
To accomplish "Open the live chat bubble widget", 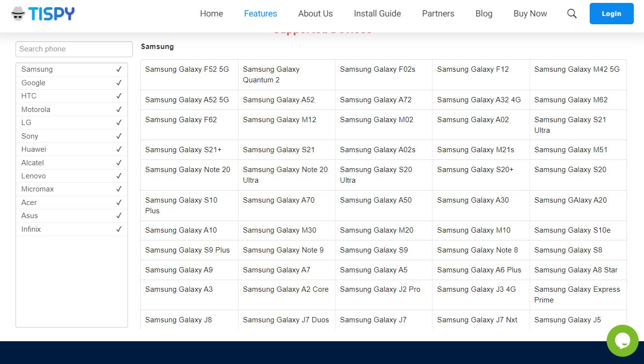I will [622, 341].
